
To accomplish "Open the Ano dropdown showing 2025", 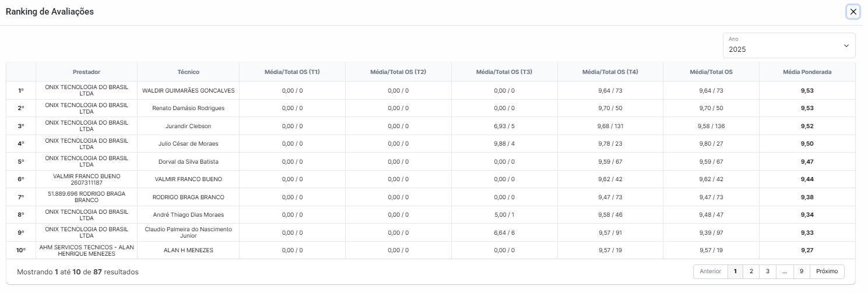I will [x=789, y=45].
